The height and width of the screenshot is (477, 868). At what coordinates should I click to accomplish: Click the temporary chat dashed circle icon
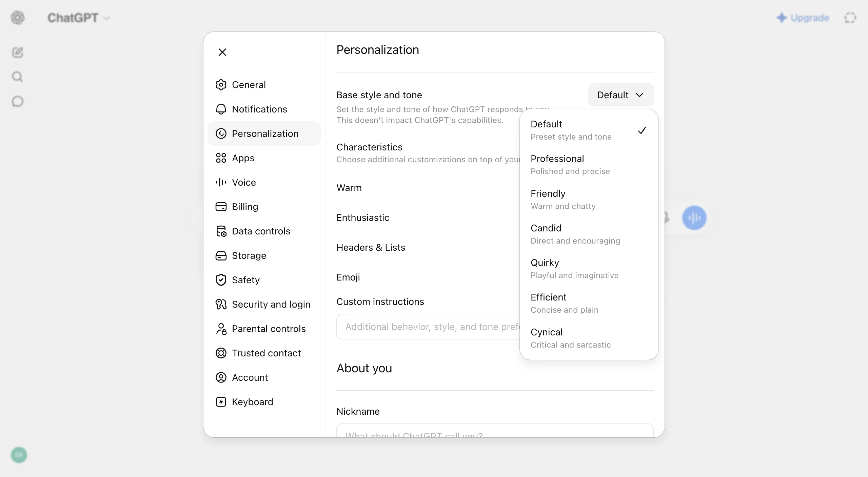pos(850,18)
